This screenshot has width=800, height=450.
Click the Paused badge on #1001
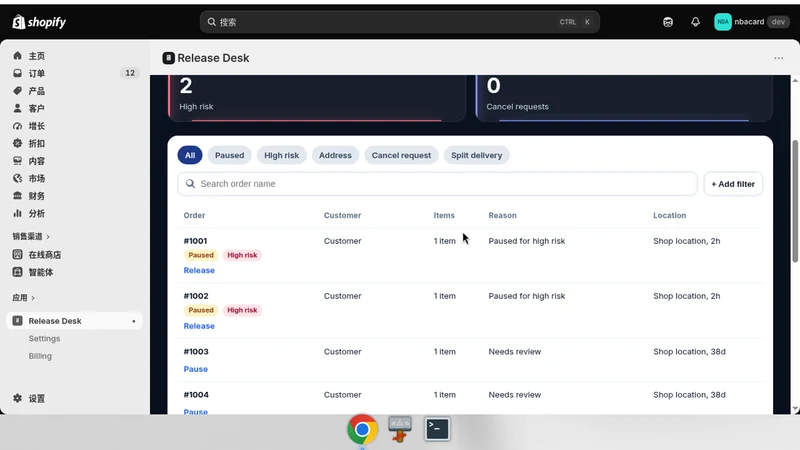[201, 255]
